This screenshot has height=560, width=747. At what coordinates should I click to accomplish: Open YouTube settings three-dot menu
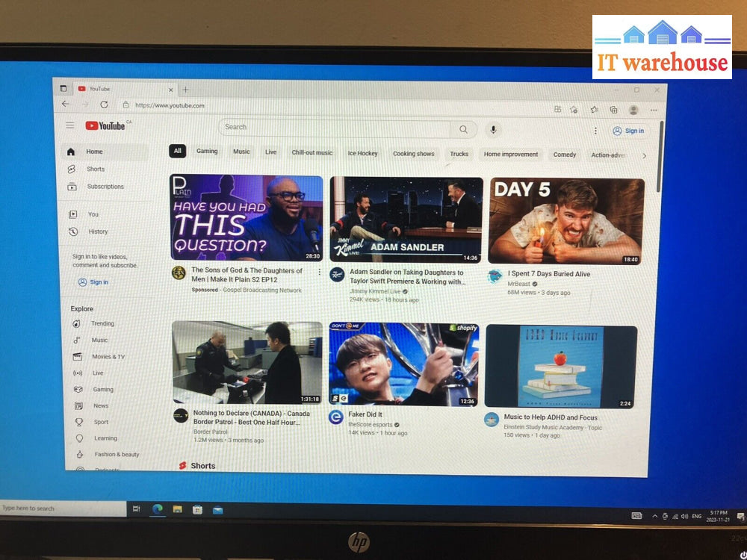(x=595, y=131)
